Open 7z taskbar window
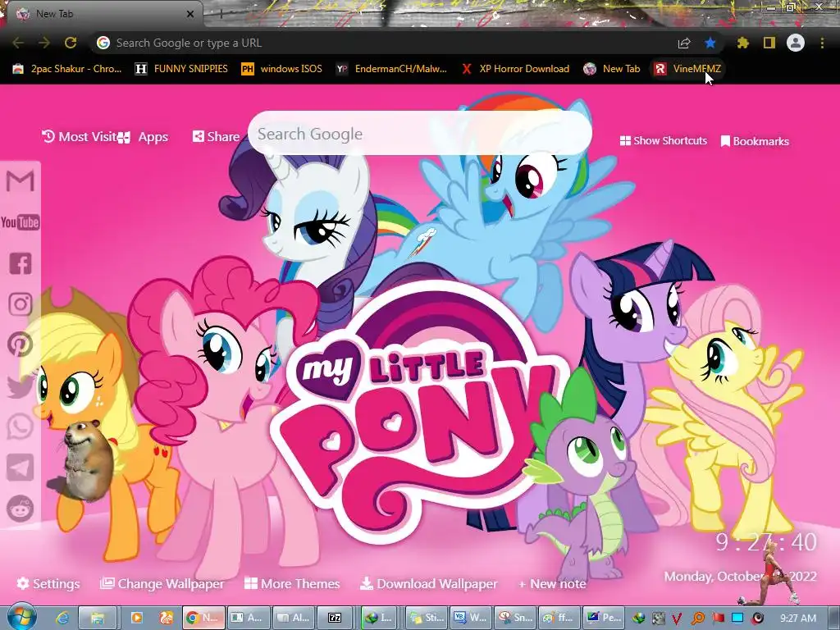Viewport: 840px width, 630px height. tap(335, 619)
